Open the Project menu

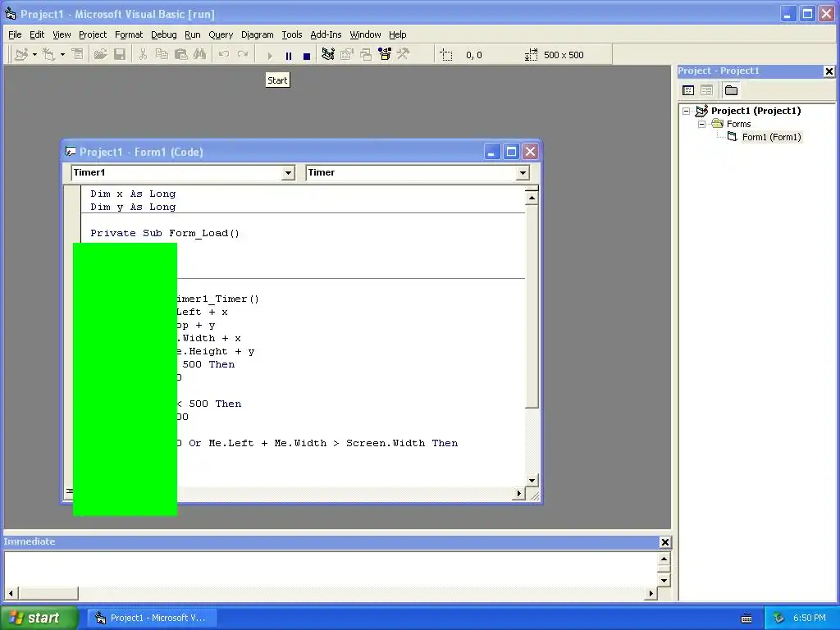point(93,34)
